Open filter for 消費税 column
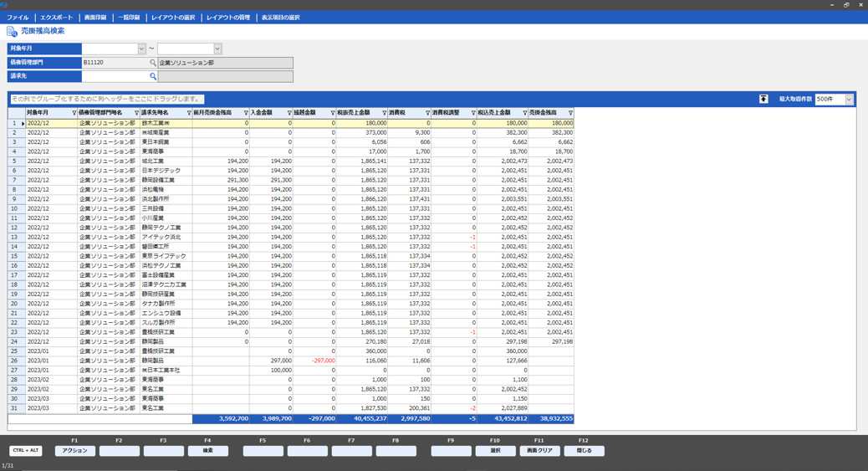 [427, 113]
